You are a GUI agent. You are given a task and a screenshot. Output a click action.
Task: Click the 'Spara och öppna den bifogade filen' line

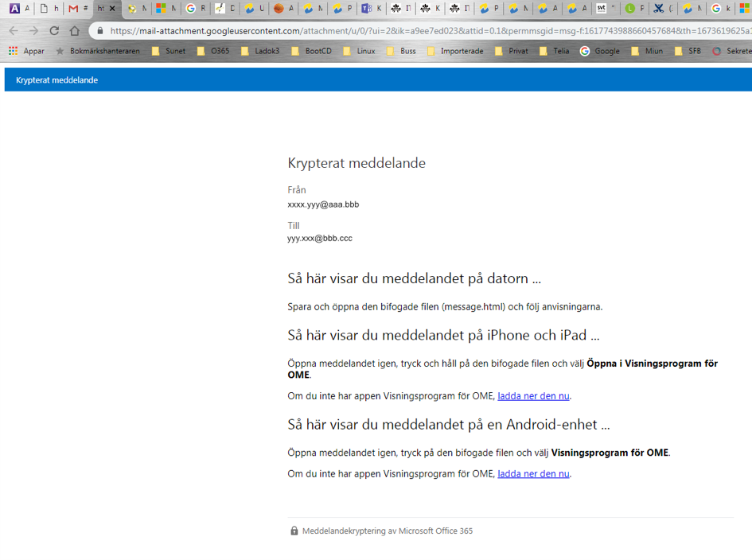point(445,307)
